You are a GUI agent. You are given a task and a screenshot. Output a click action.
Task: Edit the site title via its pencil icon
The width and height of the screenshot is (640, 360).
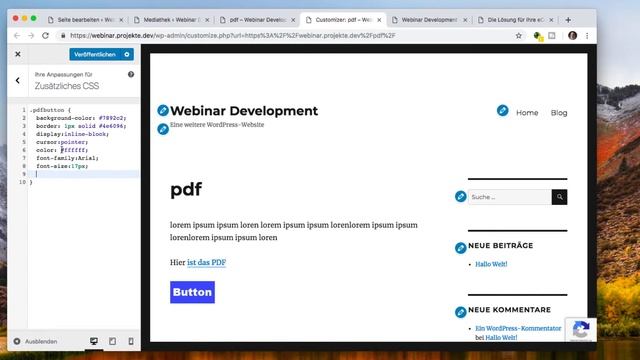(163, 110)
